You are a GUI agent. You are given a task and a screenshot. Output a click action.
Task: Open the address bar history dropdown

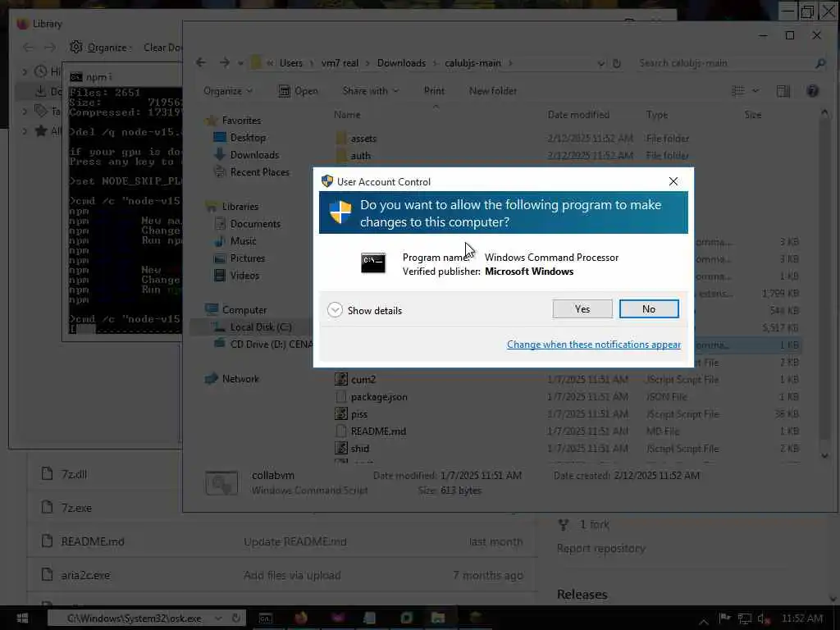pos(600,63)
